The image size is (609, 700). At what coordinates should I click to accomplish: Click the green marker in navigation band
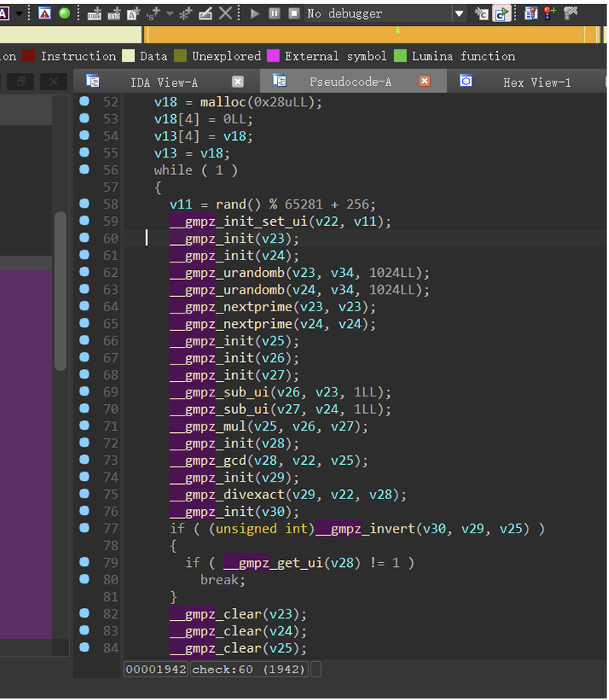coord(397,30)
